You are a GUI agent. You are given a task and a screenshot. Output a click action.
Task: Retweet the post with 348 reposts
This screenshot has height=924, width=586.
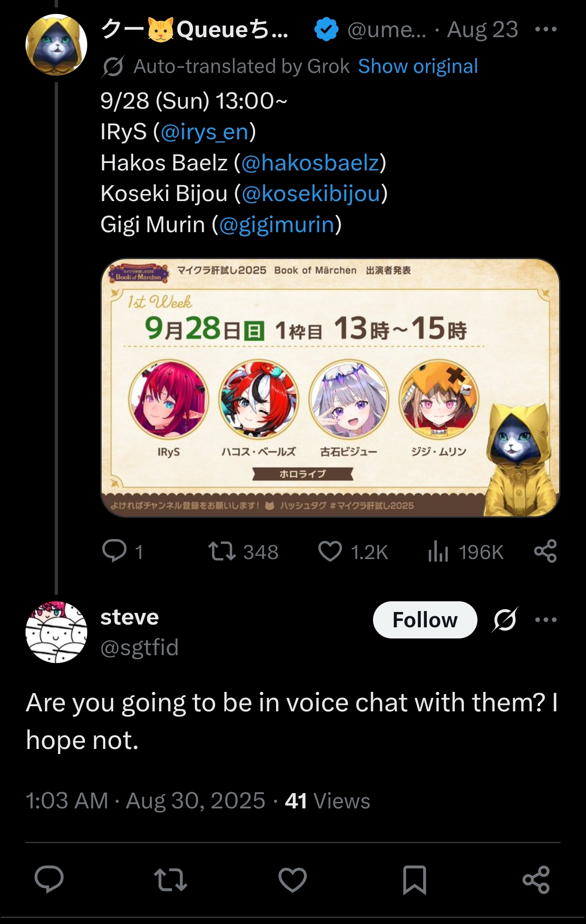click(x=222, y=552)
